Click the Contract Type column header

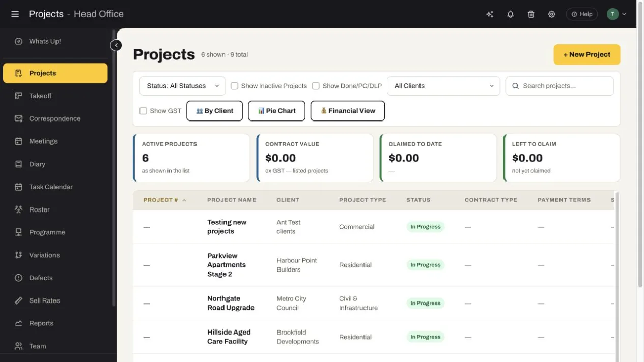(x=491, y=200)
